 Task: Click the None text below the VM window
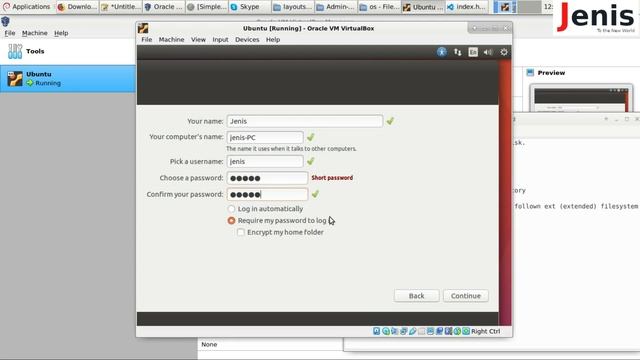click(x=209, y=344)
